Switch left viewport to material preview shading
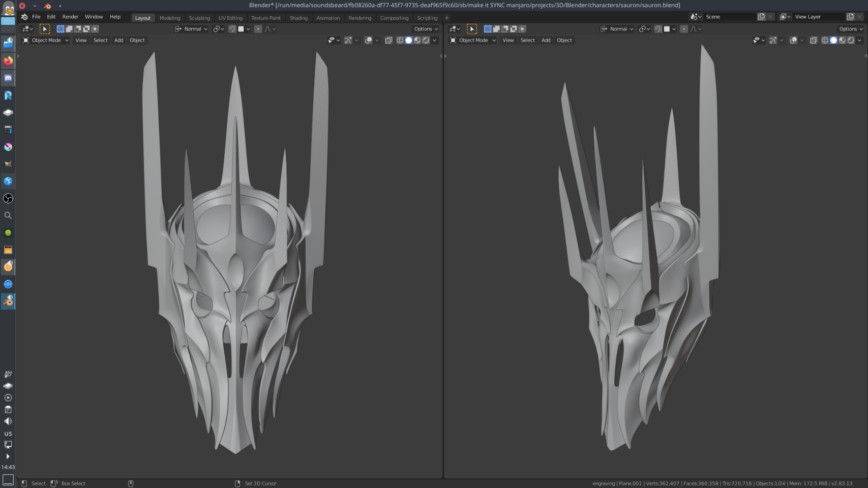868x488 pixels. click(417, 40)
